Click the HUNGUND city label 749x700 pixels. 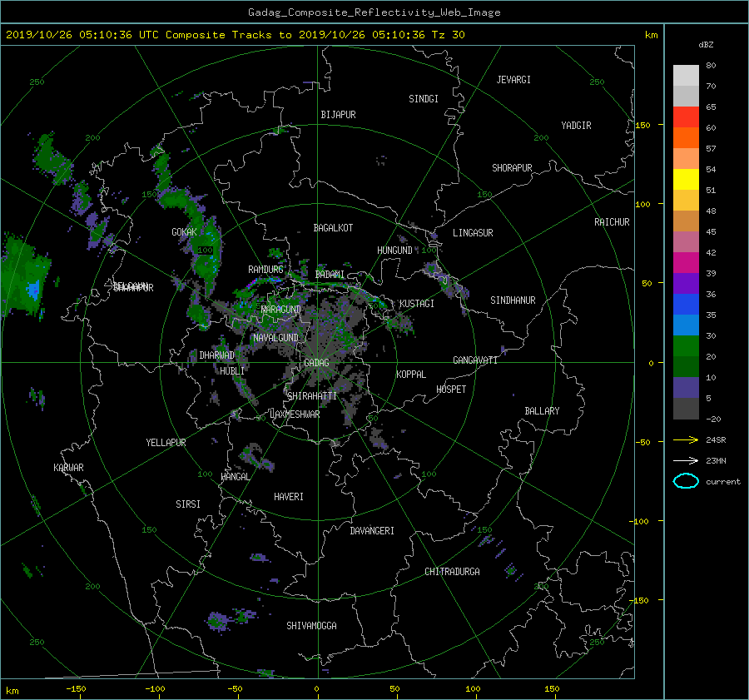tap(394, 251)
